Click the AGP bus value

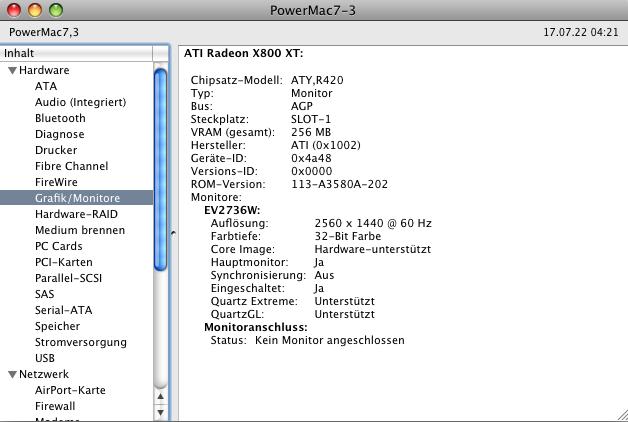[302, 106]
